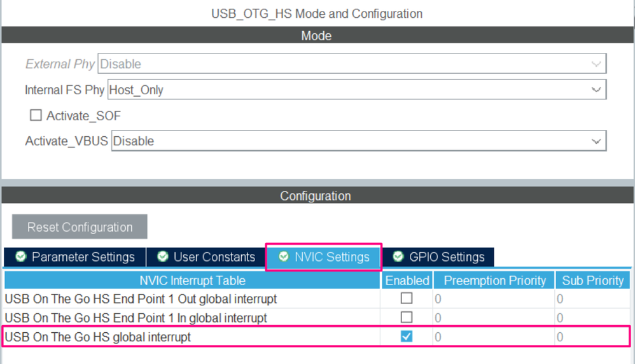
Task: Uncheck USB On The Go HS global interrupt
Action: point(407,337)
